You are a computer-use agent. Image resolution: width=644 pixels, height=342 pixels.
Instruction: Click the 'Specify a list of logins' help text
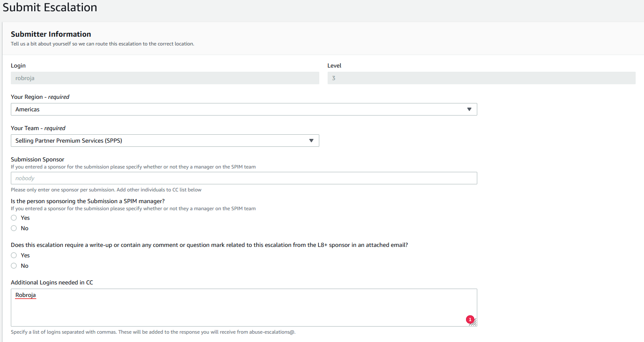(153, 332)
